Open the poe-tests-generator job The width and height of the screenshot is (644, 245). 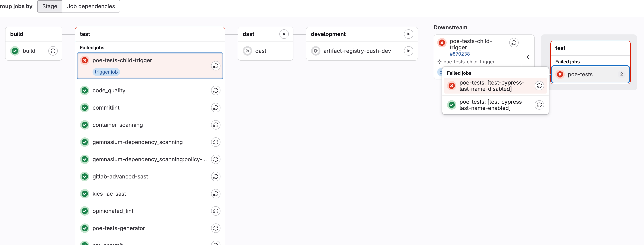tap(119, 228)
